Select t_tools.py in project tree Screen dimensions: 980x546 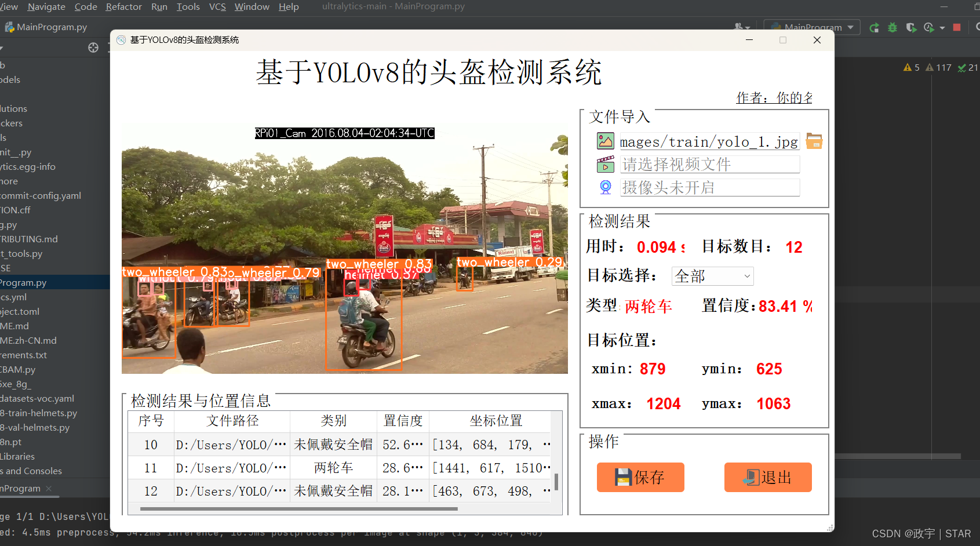pos(21,253)
